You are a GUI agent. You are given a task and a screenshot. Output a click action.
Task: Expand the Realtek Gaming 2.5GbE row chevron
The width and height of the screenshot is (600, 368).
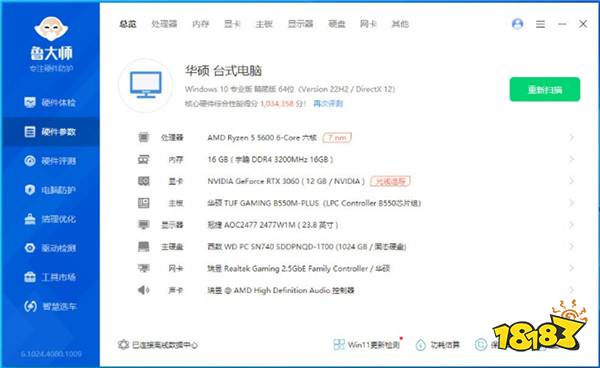[x=571, y=268]
